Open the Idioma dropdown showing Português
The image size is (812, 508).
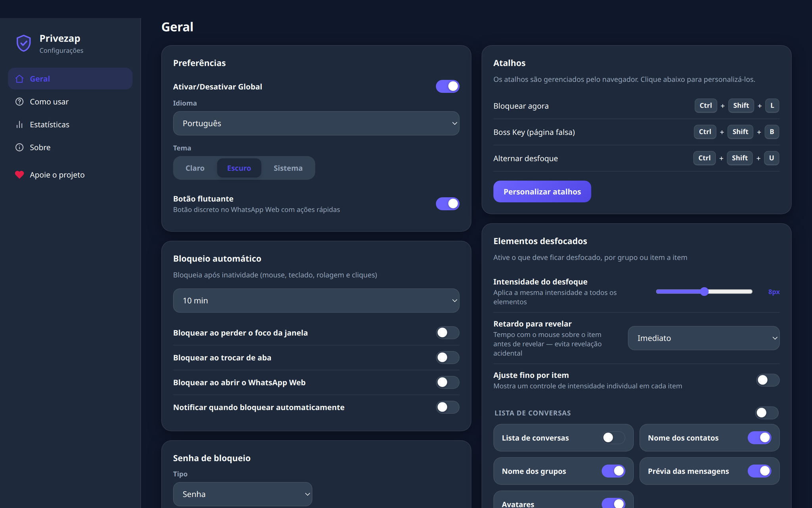click(x=316, y=123)
